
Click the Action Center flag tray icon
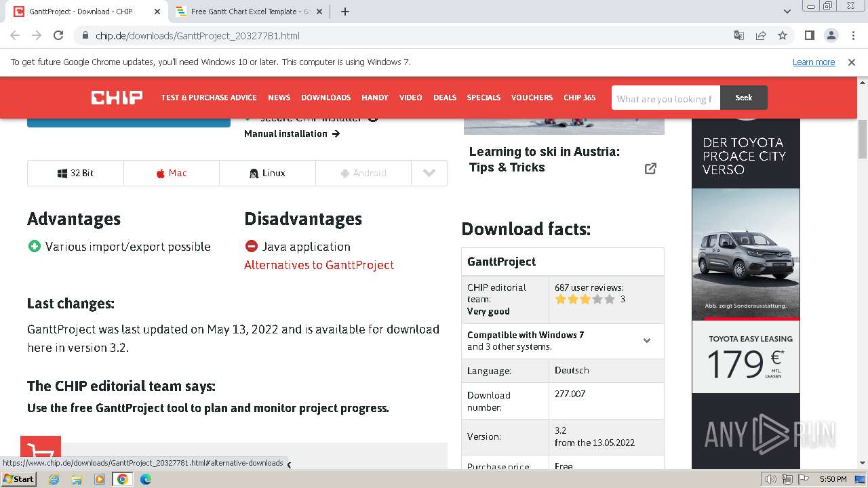pyautogui.click(x=804, y=479)
